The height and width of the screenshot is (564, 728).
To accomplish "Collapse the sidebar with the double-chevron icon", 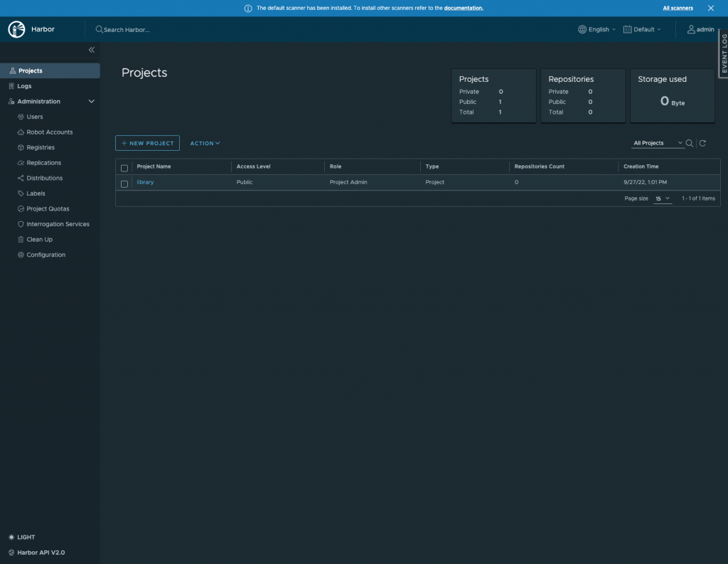I will tap(92, 50).
